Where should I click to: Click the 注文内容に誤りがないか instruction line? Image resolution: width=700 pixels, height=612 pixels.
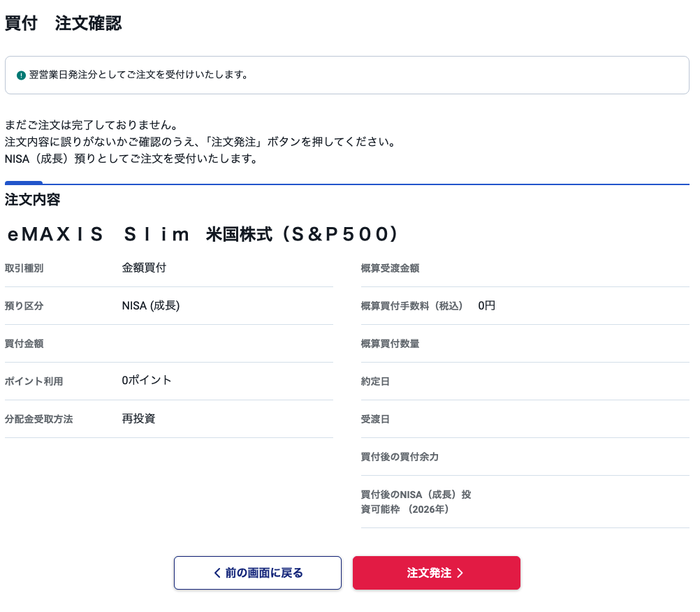click(x=200, y=142)
